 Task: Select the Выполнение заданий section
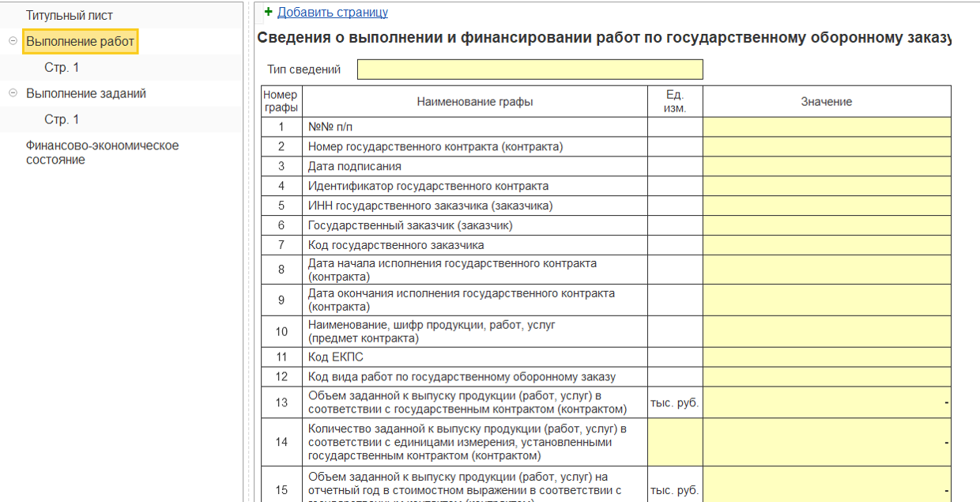point(86,93)
